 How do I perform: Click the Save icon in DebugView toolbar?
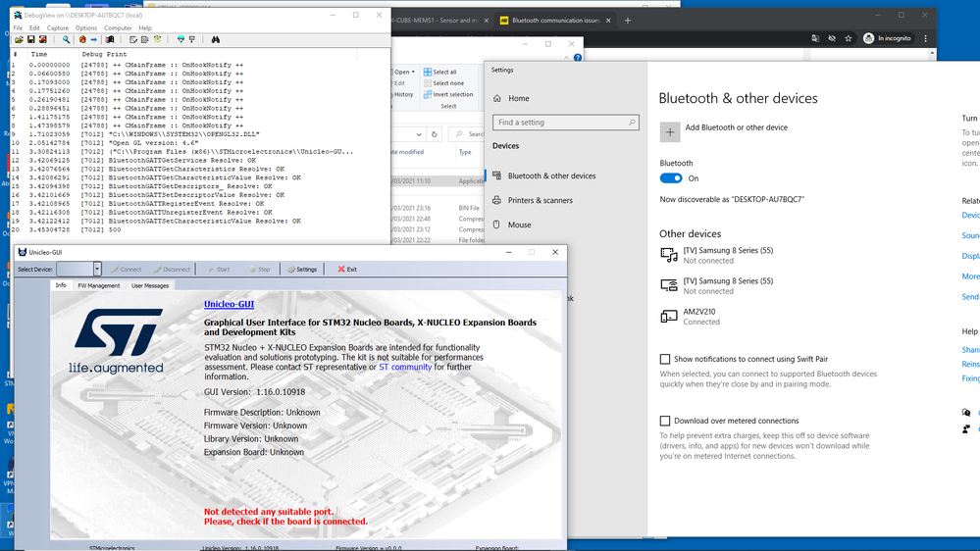30,39
